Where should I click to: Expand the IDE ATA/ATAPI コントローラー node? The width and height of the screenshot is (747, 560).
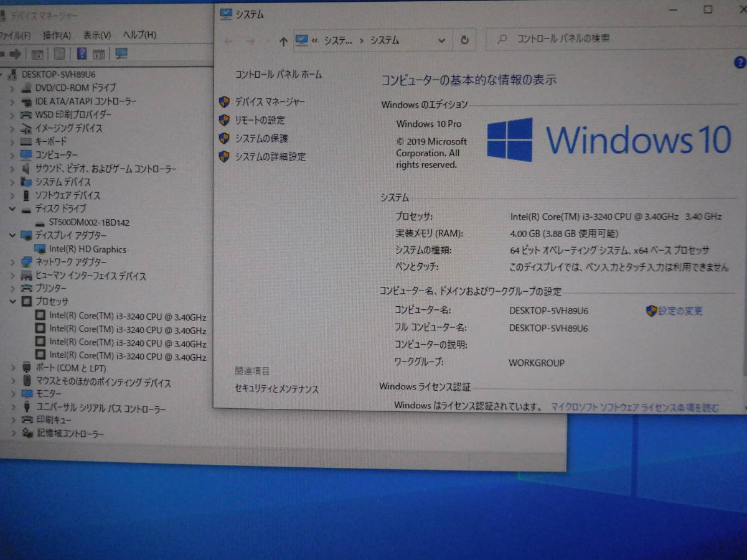(x=12, y=101)
